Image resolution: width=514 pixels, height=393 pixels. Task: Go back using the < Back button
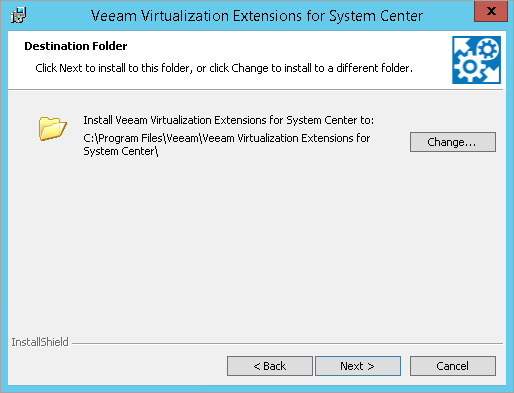[x=270, y=366]
